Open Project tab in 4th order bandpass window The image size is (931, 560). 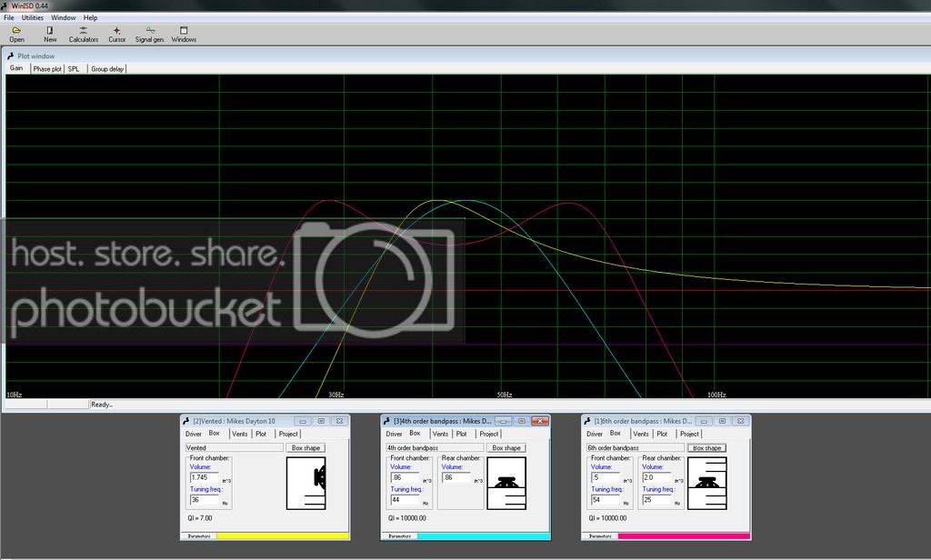pyautogui.click(x=489, y=435)
